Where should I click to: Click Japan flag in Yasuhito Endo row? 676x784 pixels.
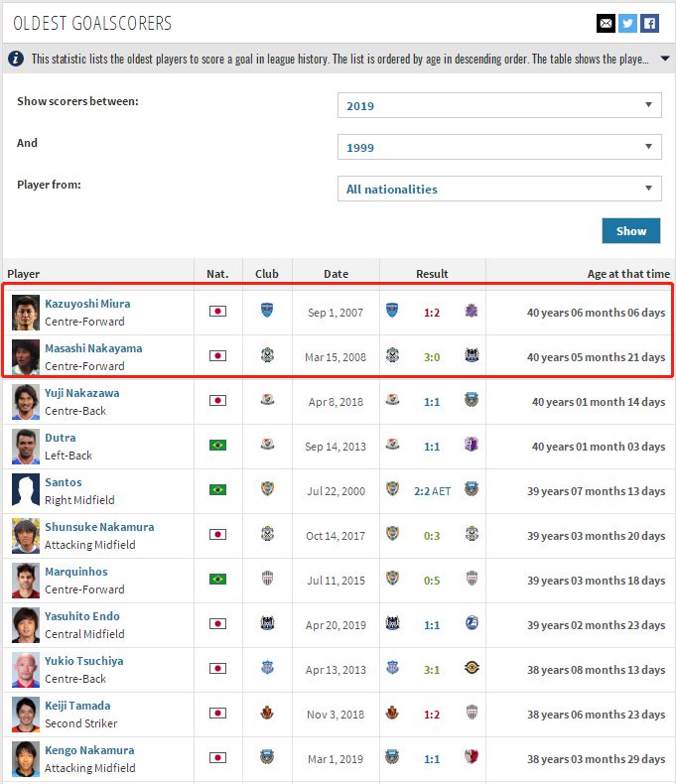217,623
